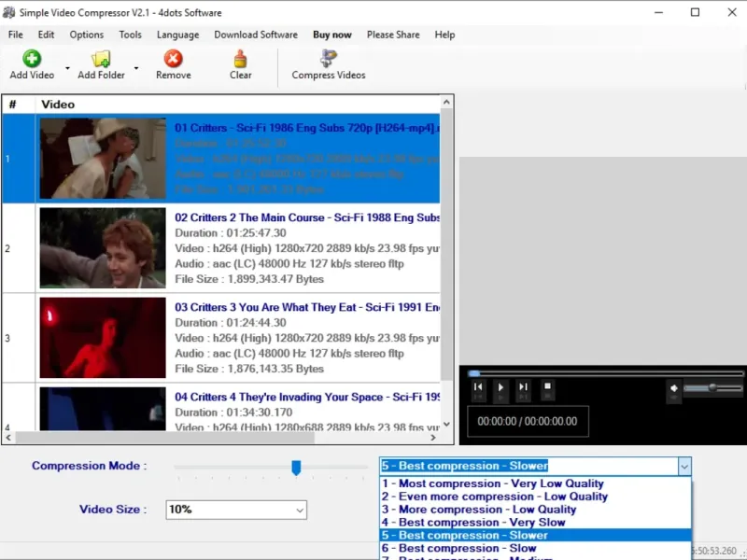Stop video playback in the preview
Viewport: 747px width, 560px height.
548,387
